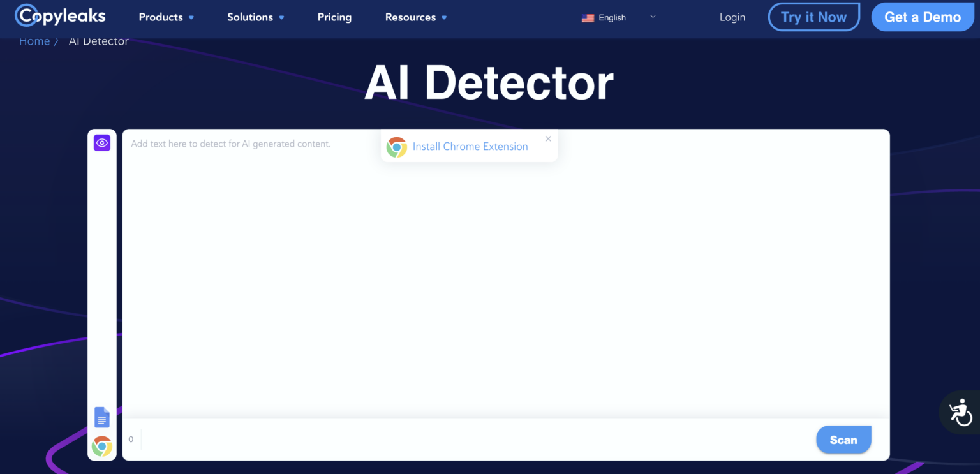
Task: Click the Install Chrome Extension link
Action: point(470,147)
